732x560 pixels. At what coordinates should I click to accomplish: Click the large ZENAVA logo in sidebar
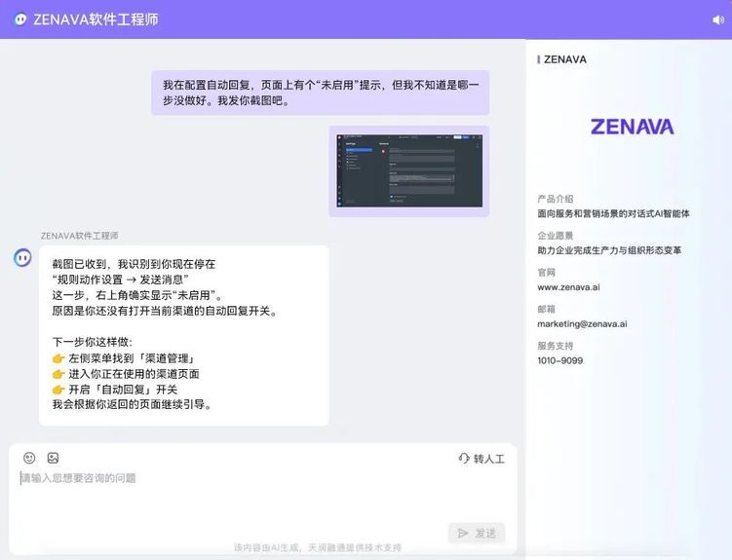(633, 127)
